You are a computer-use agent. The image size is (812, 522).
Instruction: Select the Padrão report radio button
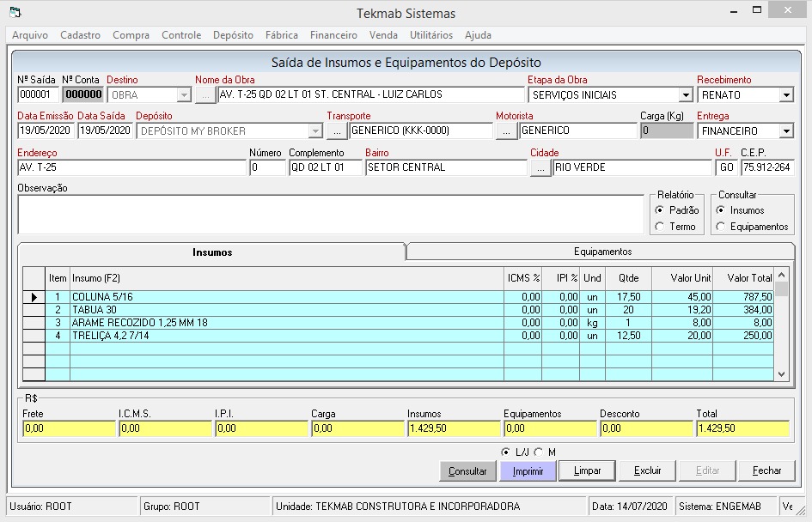660,210
